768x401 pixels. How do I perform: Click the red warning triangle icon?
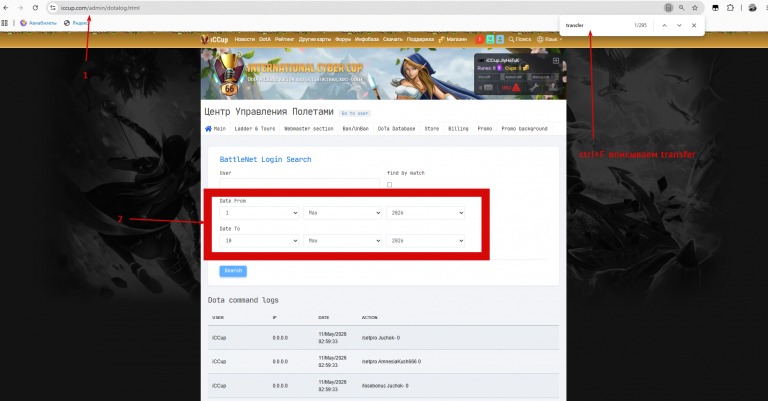click(x=516, y=88)
